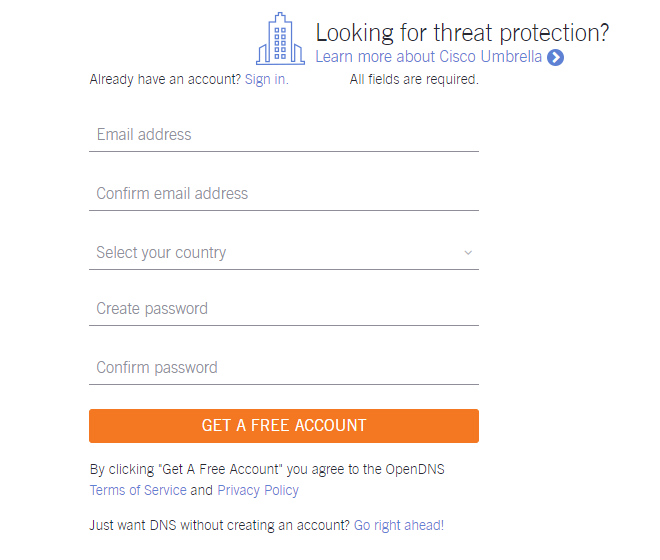This screenshot has height=560, width=660.
Task: Click the Already have an account text
Action: (165, 79)
